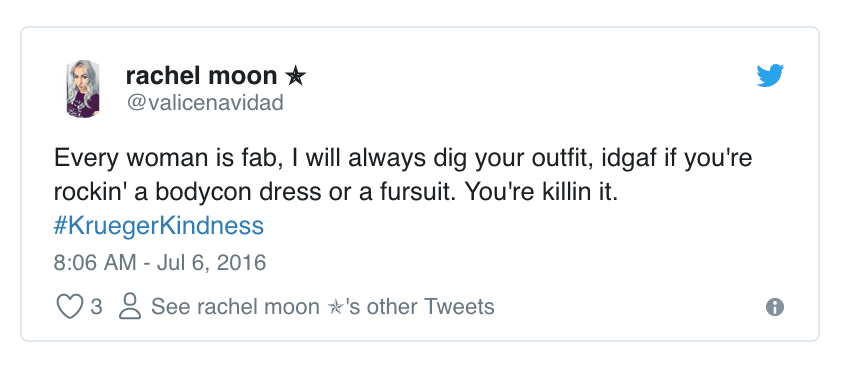
Task: Open the #KruegerKindness hashtag
Action: tap(159, 226)
